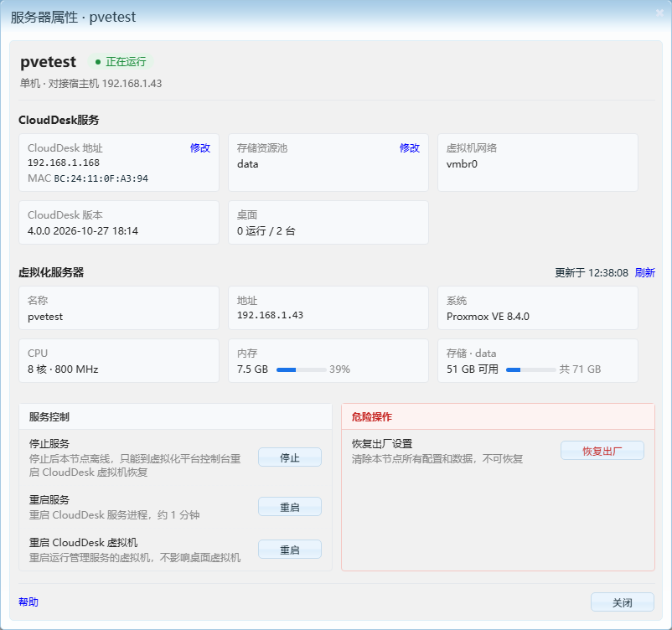Click 修改 link for 存储资源池
672x630 pixels.
[x=410, y=147]
